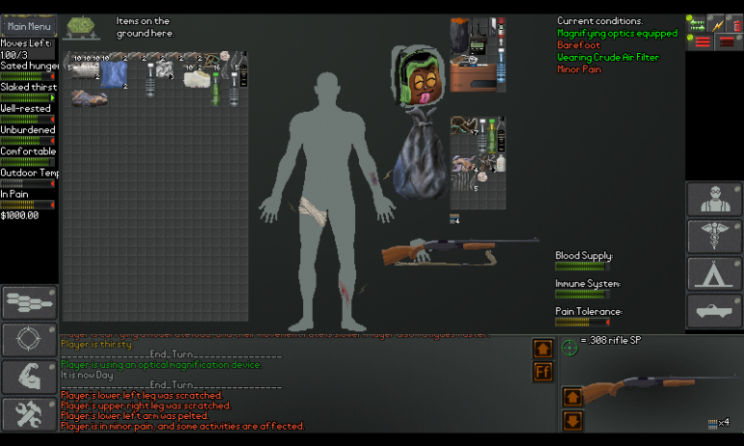744x446 pixels.
Task: Open the camp tent screen
Action: pos(714,274)
